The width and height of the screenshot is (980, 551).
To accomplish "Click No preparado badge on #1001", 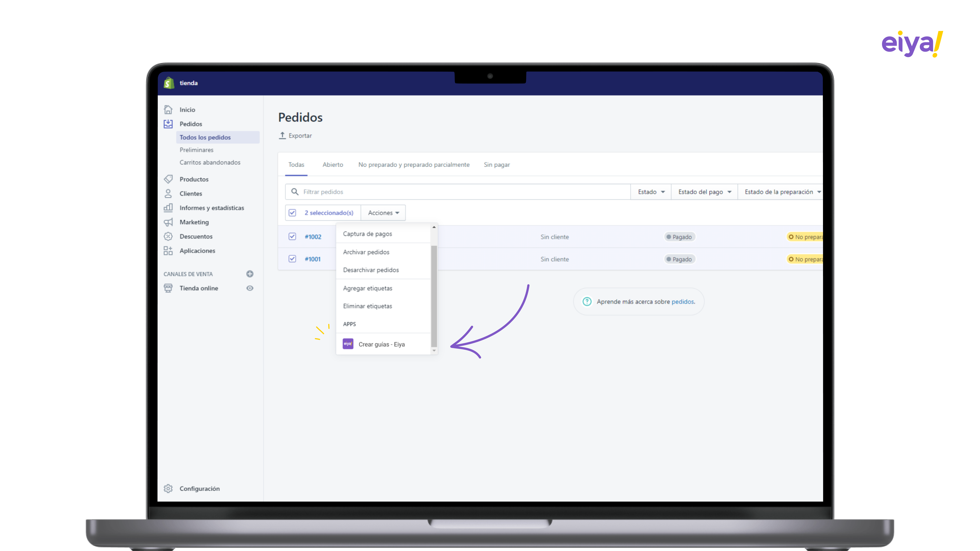I will pyautogui.click(x=805, y=259).
